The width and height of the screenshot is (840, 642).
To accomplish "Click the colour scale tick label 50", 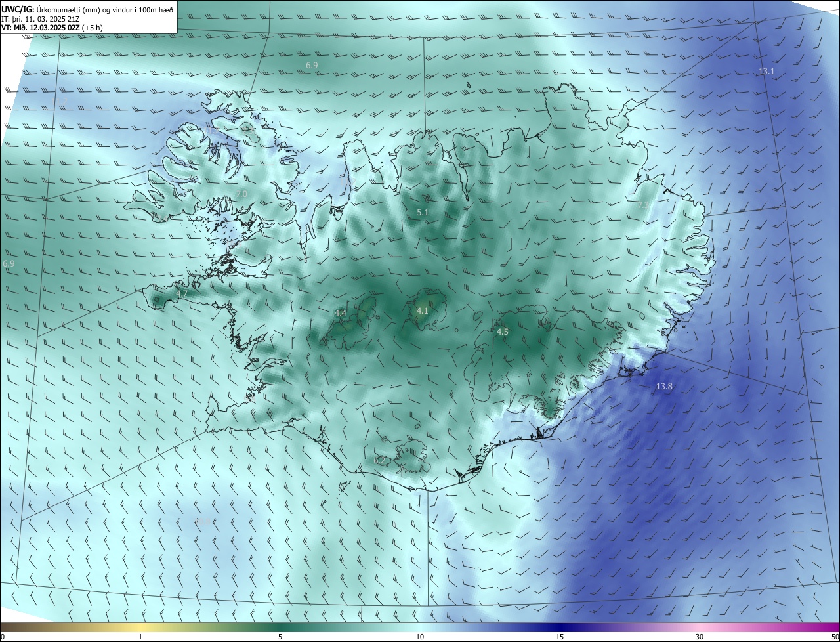I will coord(835,637).
